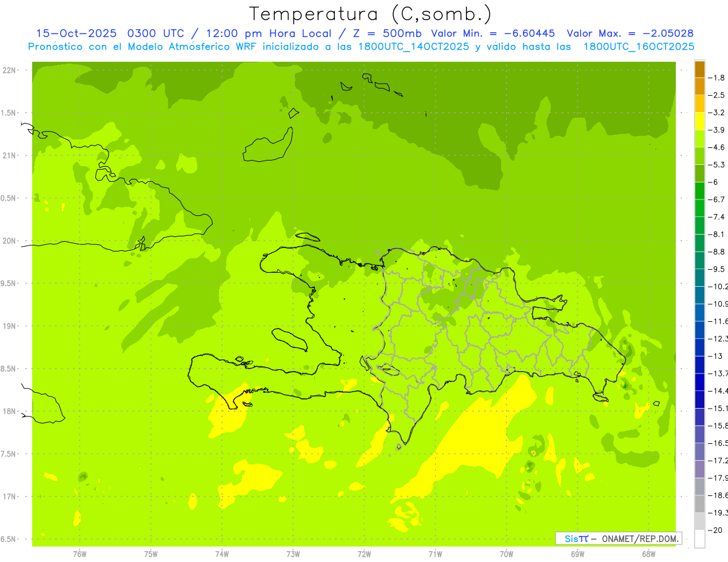Viewport: 728px width, 562px height.
Task: Click the "-20" colorbar label
Action: point(715,530)
